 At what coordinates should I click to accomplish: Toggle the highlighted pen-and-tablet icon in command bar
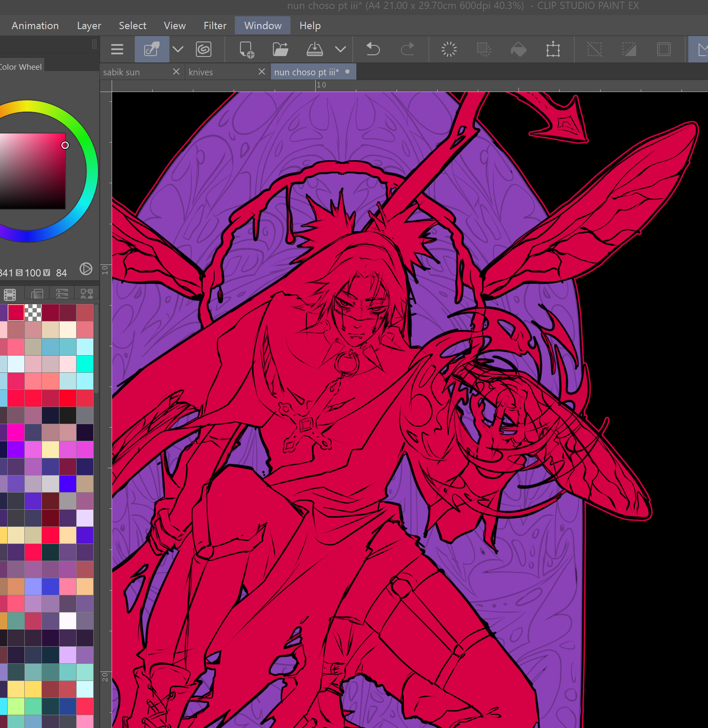click(152, 50)
